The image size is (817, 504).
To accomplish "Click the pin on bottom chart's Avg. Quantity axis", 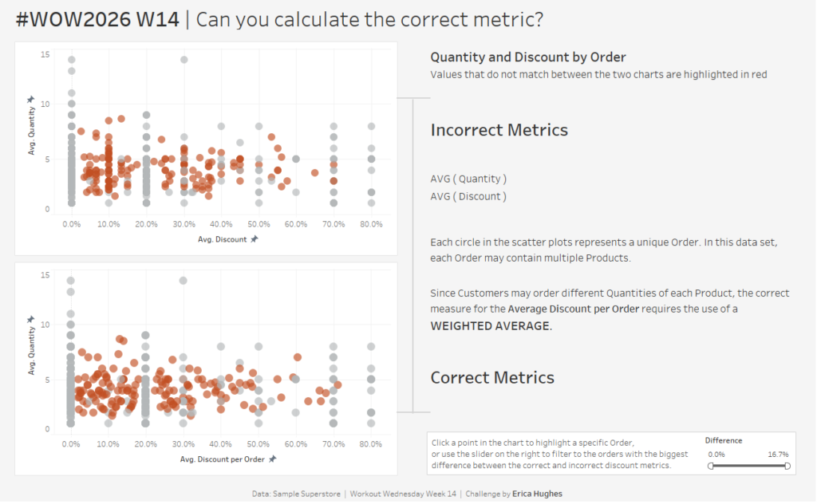I will [x=30, y=320].
